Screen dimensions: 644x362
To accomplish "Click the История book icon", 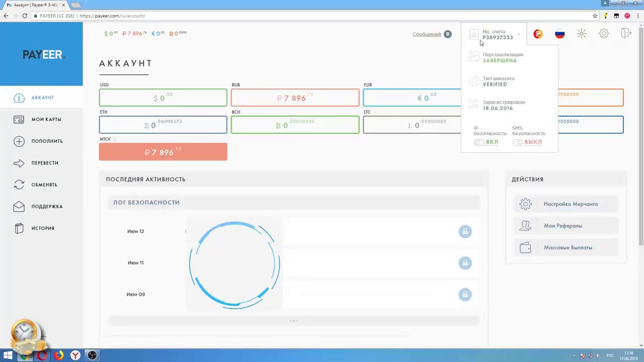I will [x=19, y=228].
